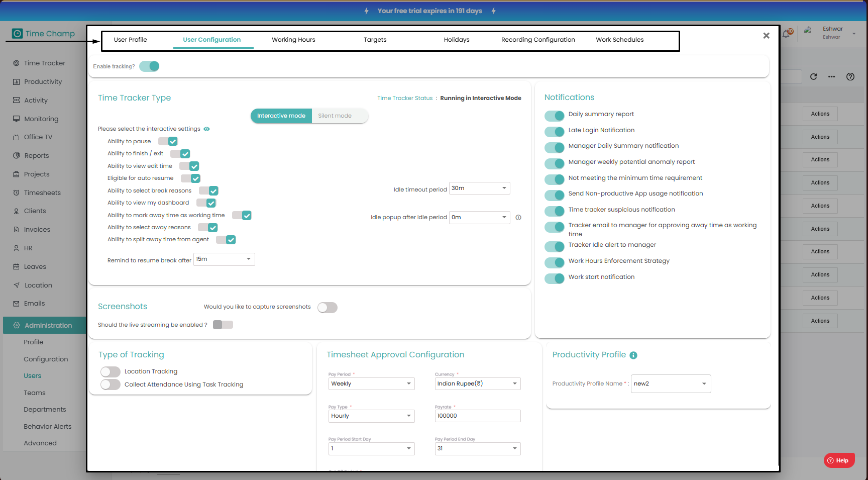The width and height of the screenshot is (868, 480).
Task: Click the eye icon beside interactive settings
Action: (206, 129)
